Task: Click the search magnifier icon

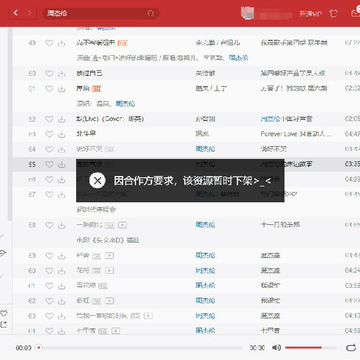Action: coord(151,13)
